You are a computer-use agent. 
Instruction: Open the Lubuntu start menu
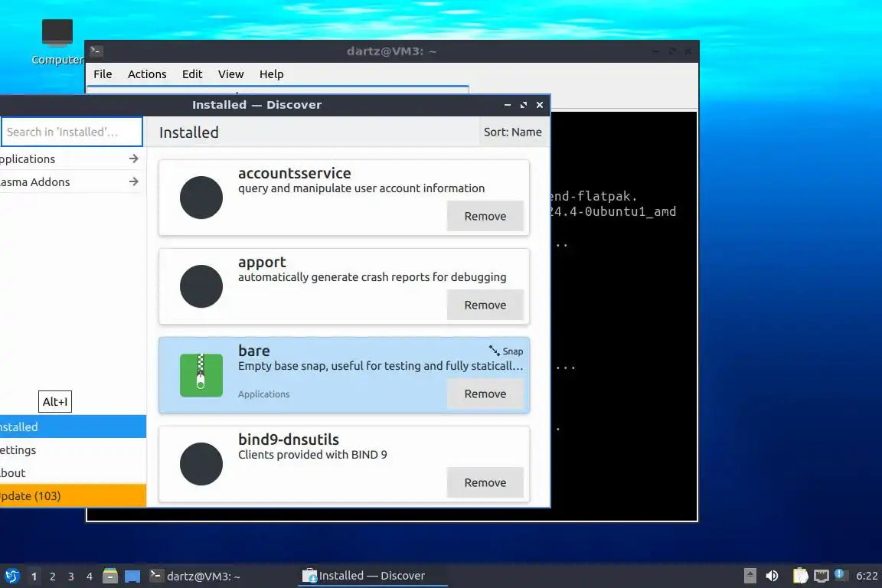[x=11, y=576]
